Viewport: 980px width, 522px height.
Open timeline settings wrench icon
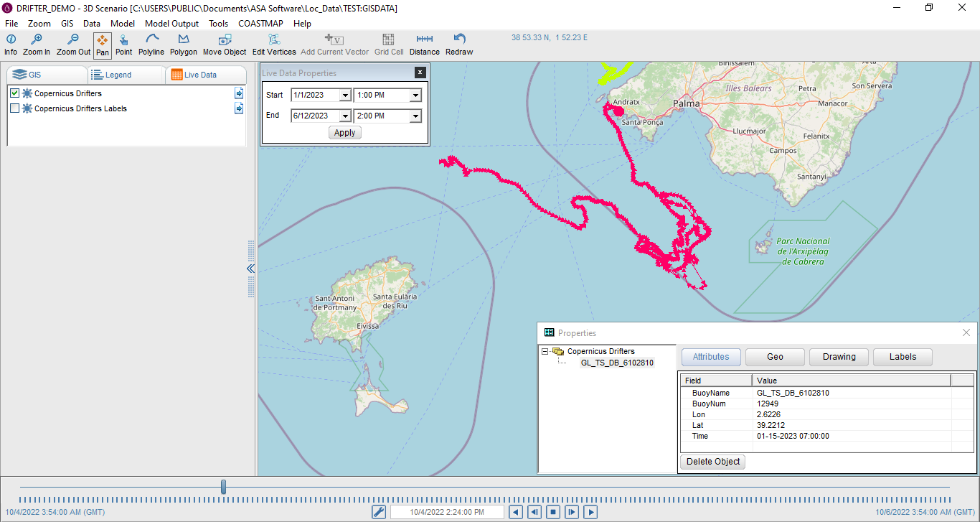click(379, 512)
